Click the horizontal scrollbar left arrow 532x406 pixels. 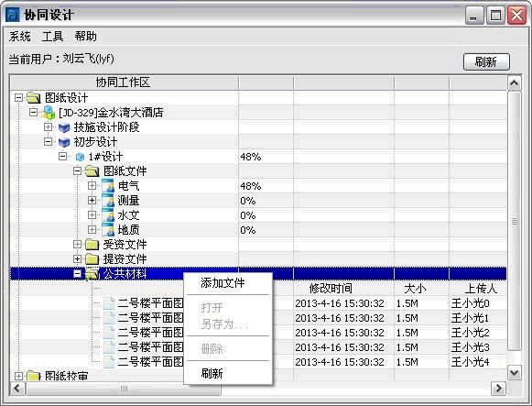(17, 389)
